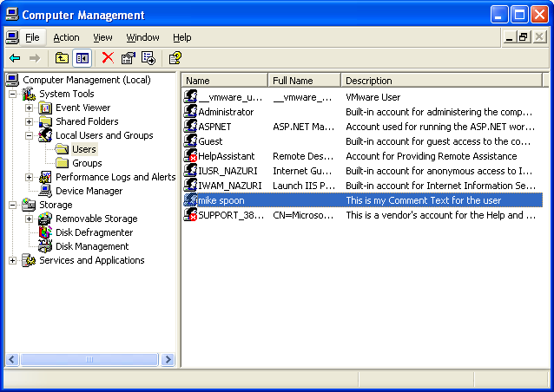Click the Local Users and Groups icon
The image size is (554, 392).
click(45, 135)
